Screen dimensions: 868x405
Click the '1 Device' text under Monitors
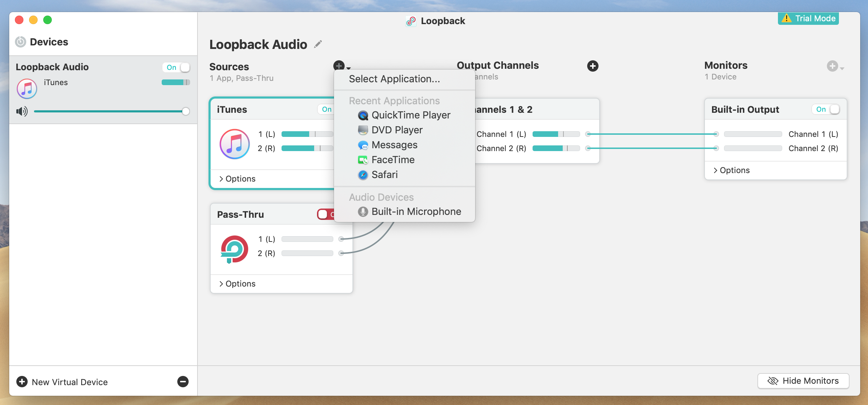[720, 77]
